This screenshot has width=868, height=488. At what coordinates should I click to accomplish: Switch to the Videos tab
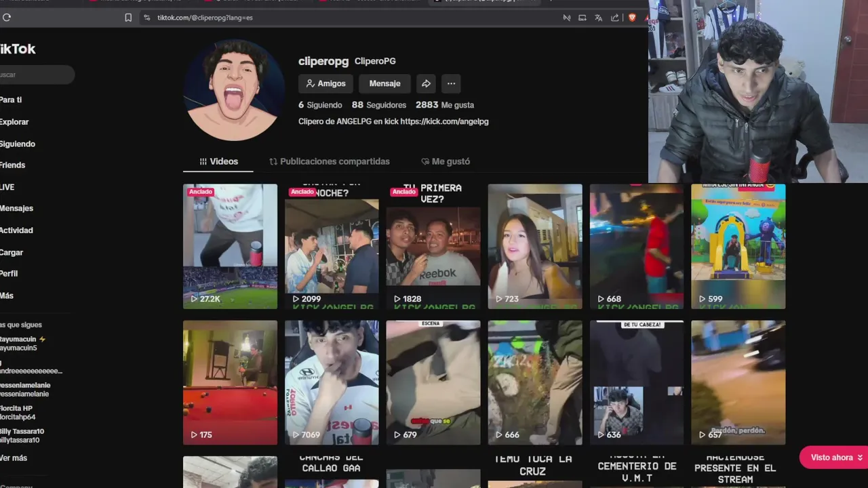[218, 161]
